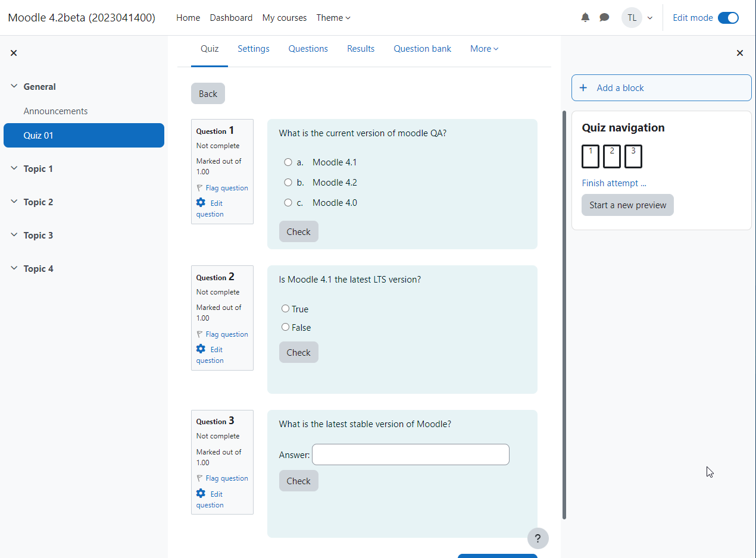Flag question 2
Image resolution: width=756 pixels, height=558 pixels.
(222, 334)
